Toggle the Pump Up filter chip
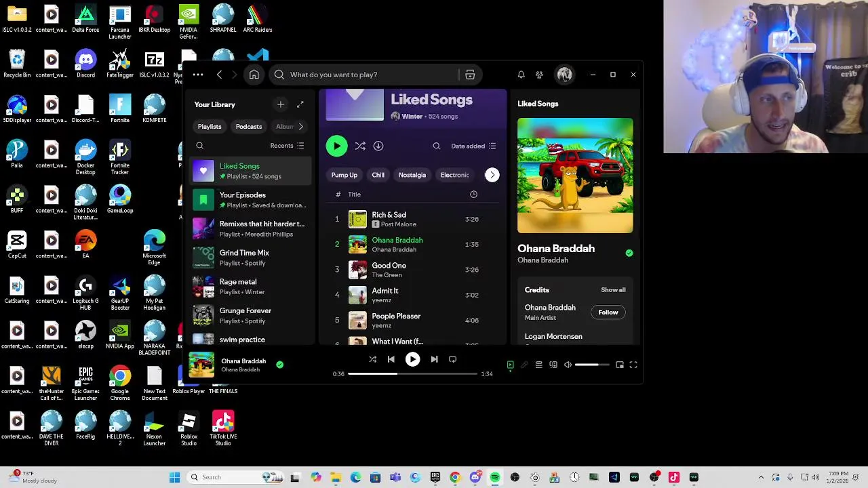Image resolution: width=868 pixels, height=488 pixels. pyautogui.click(x=344, y=175)
